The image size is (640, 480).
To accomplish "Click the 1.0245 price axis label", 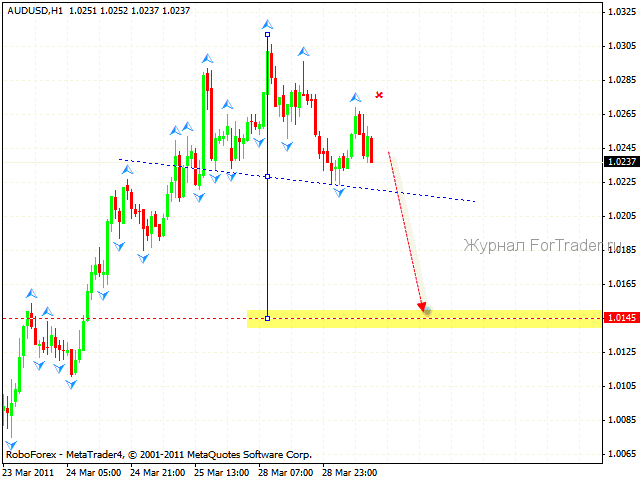I will click(622, 147).
